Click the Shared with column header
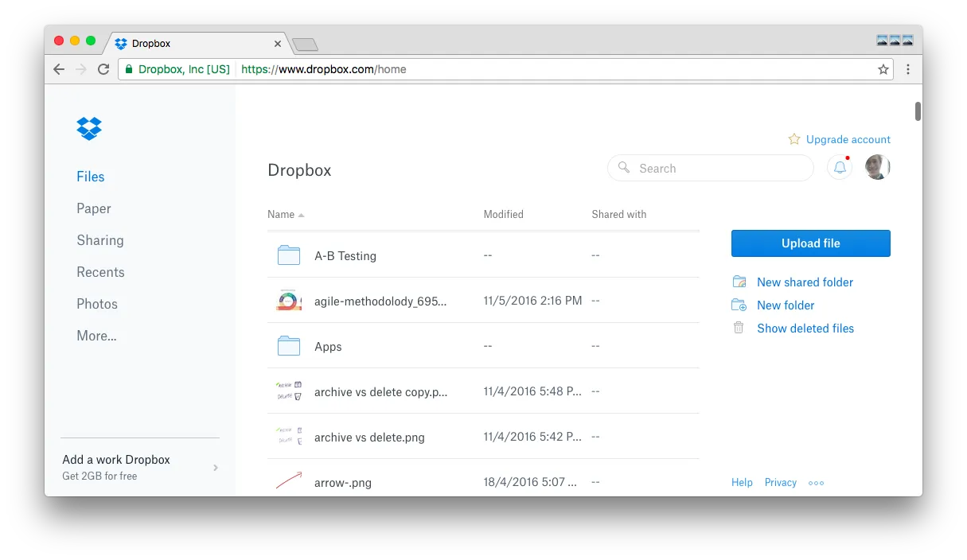 [619, 214]
